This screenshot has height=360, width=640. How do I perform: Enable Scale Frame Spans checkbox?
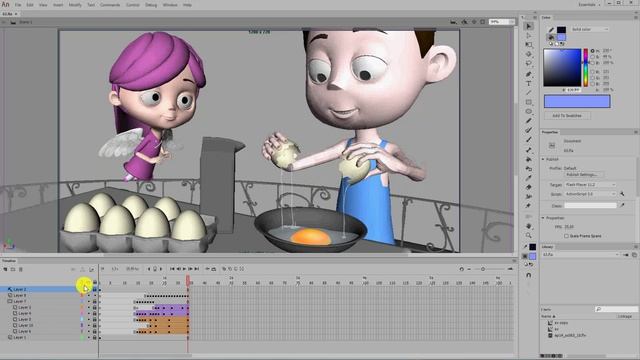tap(566, 236)
